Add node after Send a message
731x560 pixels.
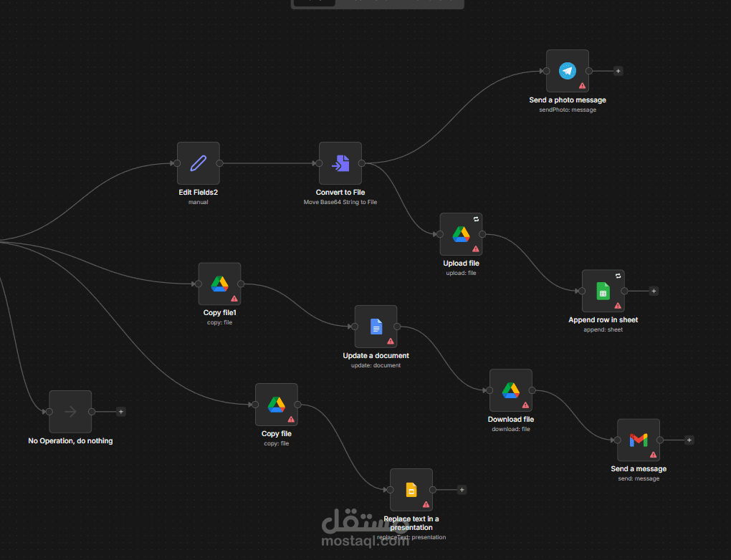coord(689,440)
